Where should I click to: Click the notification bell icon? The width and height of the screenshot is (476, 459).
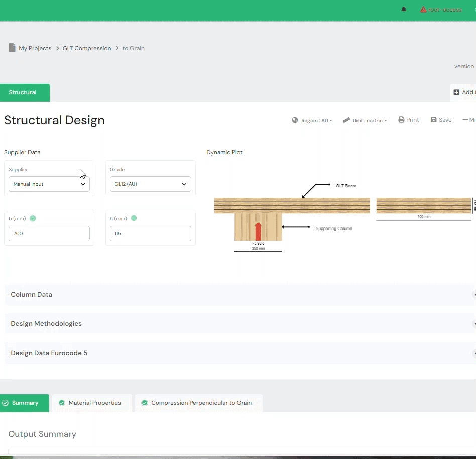pos(404,10)
